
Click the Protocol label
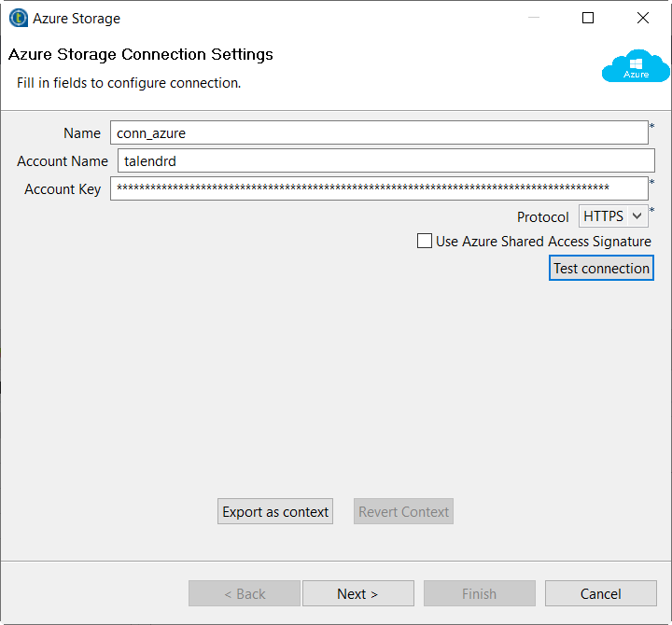pos(542,217)
